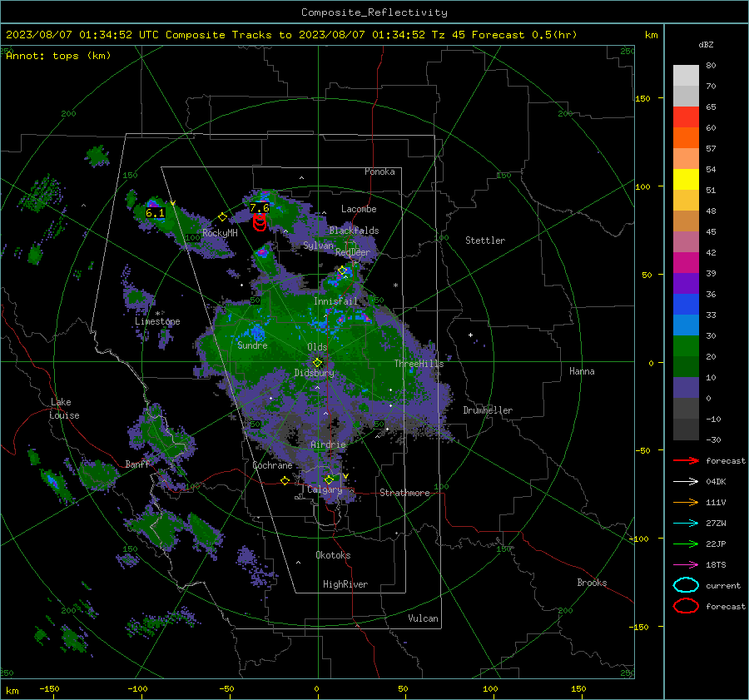Pick the dark orange swatch below 60 dBZ

pyautogui.click(x=686, y=138)
